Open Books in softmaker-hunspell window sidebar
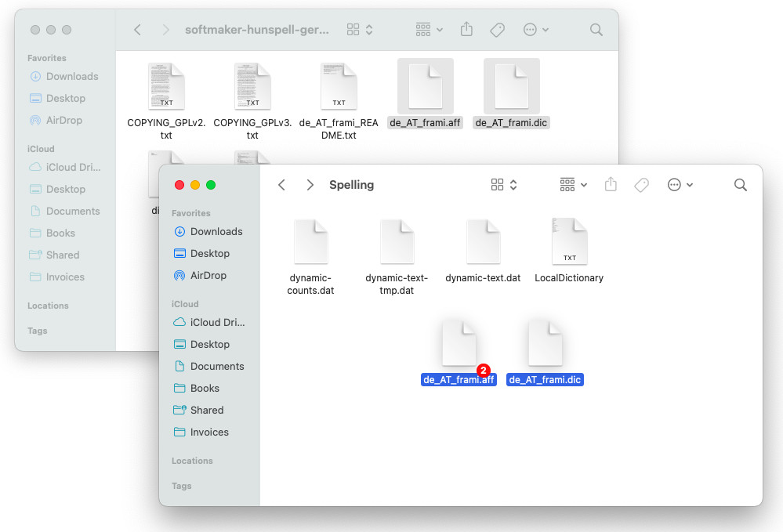Image resolution: width=783 pixels, height=532 pixels. coord(53,233)
